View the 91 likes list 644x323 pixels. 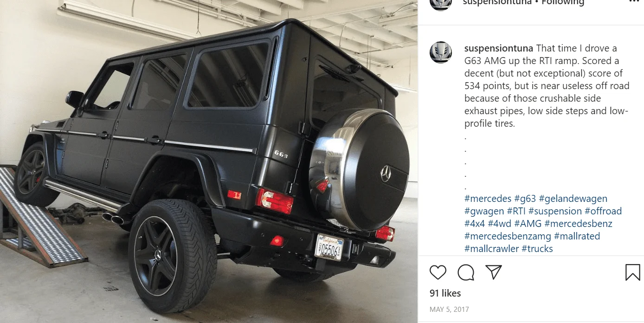point(445,293)
